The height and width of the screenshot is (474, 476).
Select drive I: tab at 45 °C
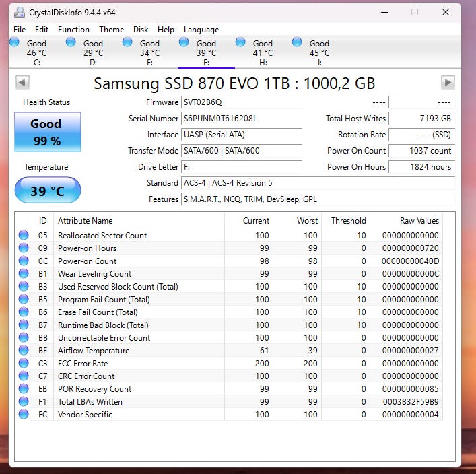pos(319,53)
